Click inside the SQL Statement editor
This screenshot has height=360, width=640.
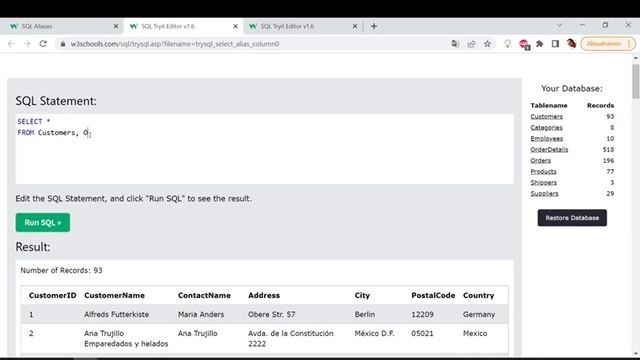pyautogui.click(x=264, y=149)
